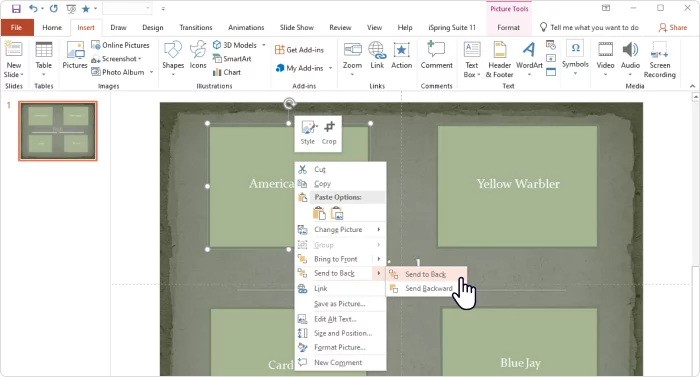This screenshot has height=377, width=700.
Task: Open the Picture Tools Format tab
Action: [508, 27]
